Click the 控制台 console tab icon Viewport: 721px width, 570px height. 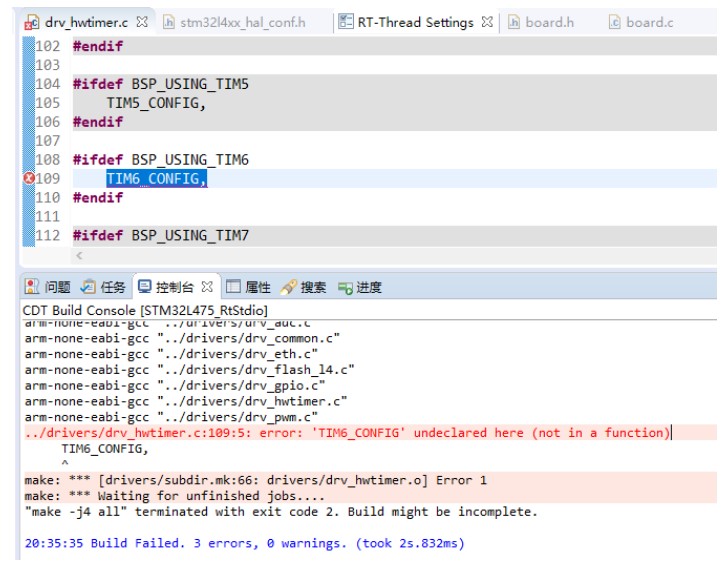145,287
